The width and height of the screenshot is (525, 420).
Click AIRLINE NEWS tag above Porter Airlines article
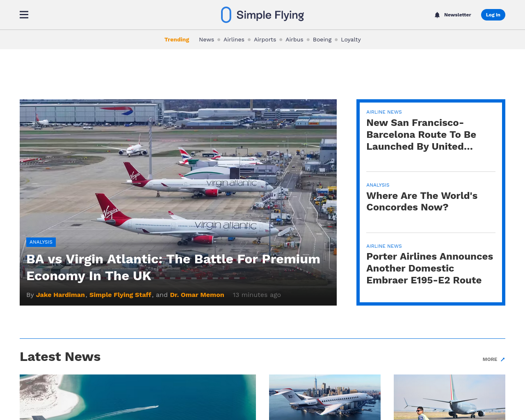[384, 246]
